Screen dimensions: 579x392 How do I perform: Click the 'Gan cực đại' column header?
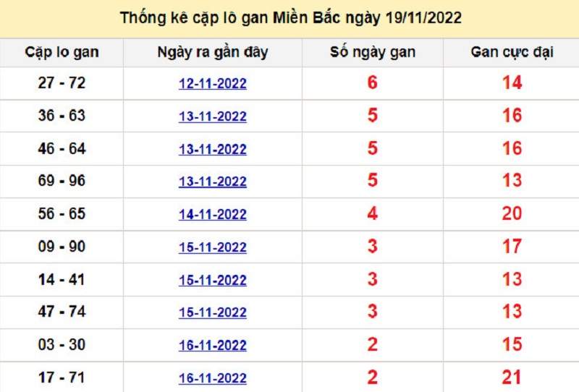click(512, 52)
